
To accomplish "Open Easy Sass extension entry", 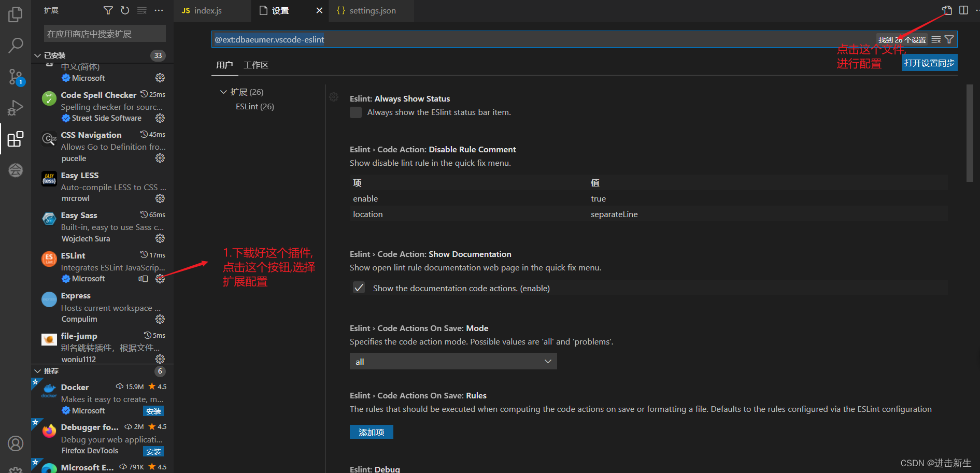I will [x=103, y=226].
